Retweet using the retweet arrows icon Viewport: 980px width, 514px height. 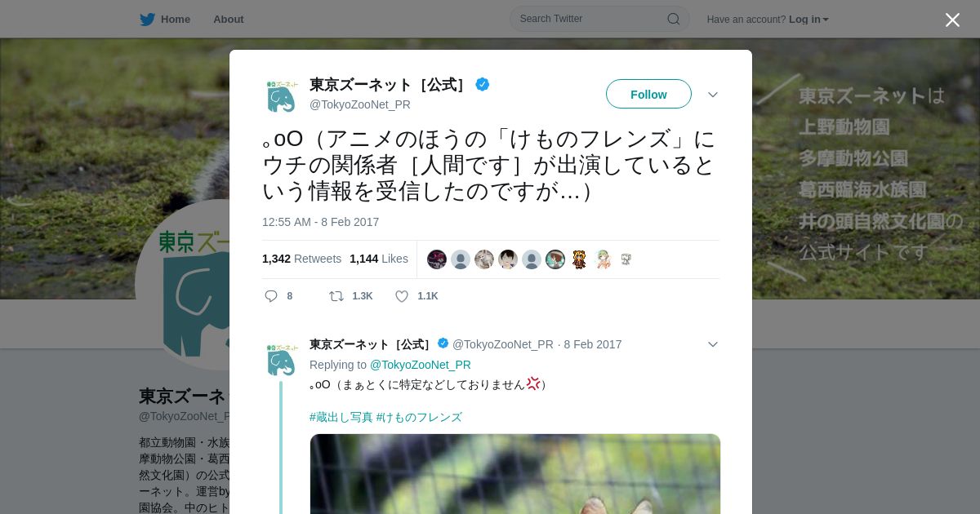(x=336, y=296)
